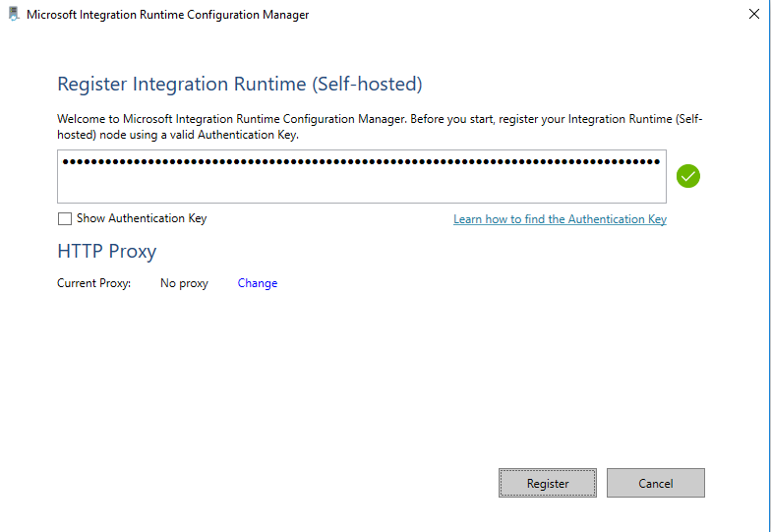Close the Configuration Manager window
Screen dimensions: 771x532
point(753,14)
